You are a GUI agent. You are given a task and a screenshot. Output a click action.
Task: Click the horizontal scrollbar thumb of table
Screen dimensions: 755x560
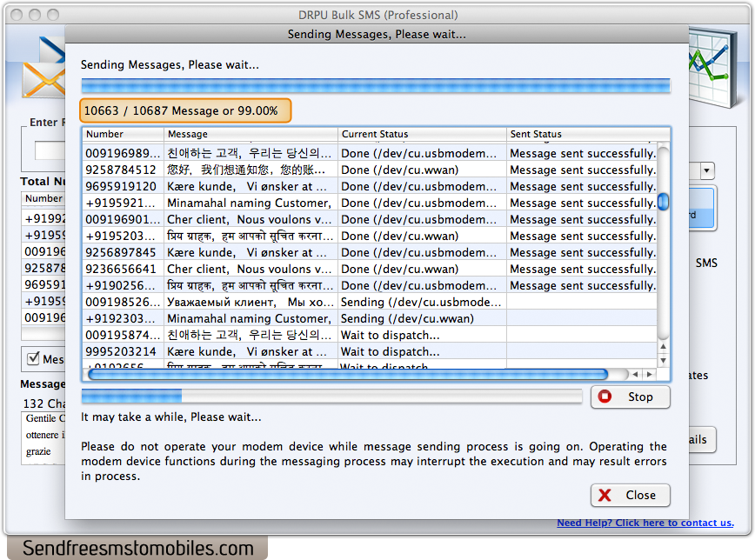click(348, 374)
